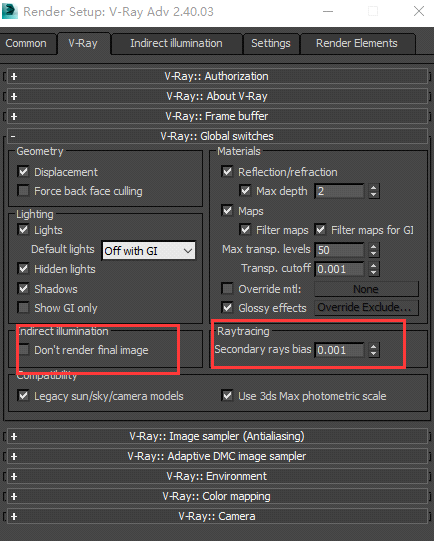Expand the V-Ray:: Adaptive DMC image sampler rollout

pyautogui.click(x=217, y=456)
